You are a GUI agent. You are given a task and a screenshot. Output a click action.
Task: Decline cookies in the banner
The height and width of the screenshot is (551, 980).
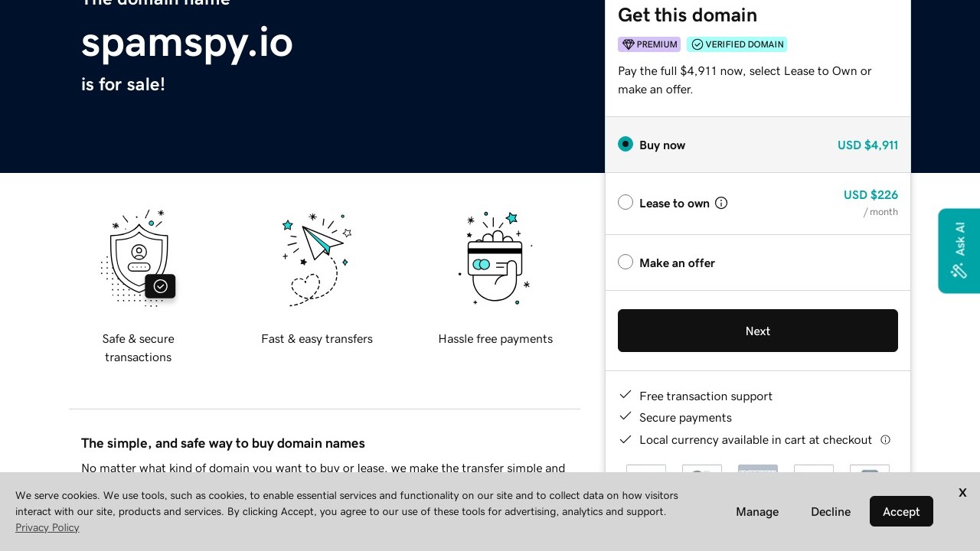tap(831, 511)
